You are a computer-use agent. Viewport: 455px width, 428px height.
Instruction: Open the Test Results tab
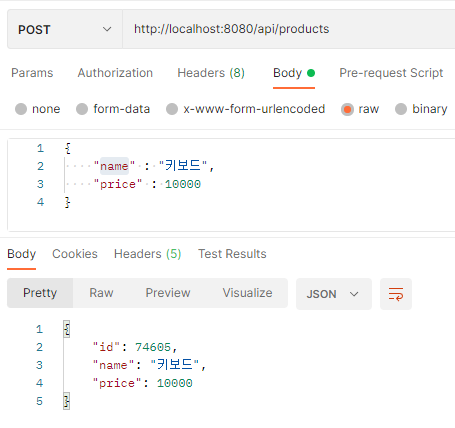tap(232, 254)
